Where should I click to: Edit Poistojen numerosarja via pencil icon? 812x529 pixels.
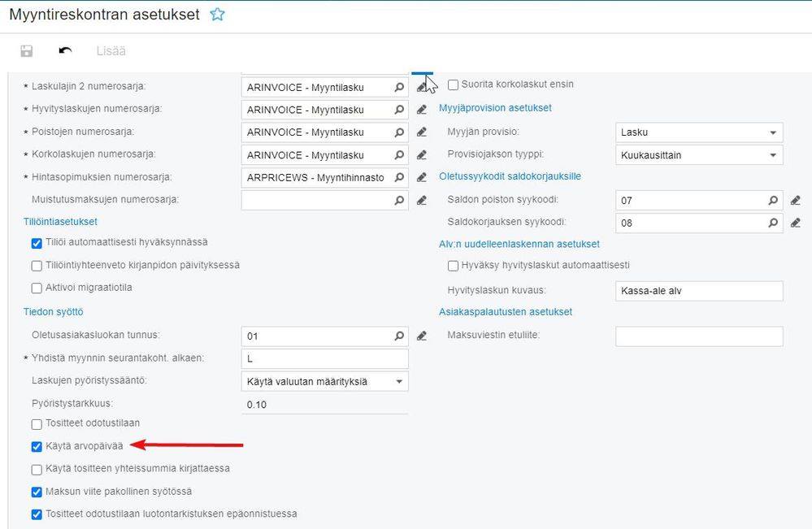pyautogui.click(x=421, y=132)
